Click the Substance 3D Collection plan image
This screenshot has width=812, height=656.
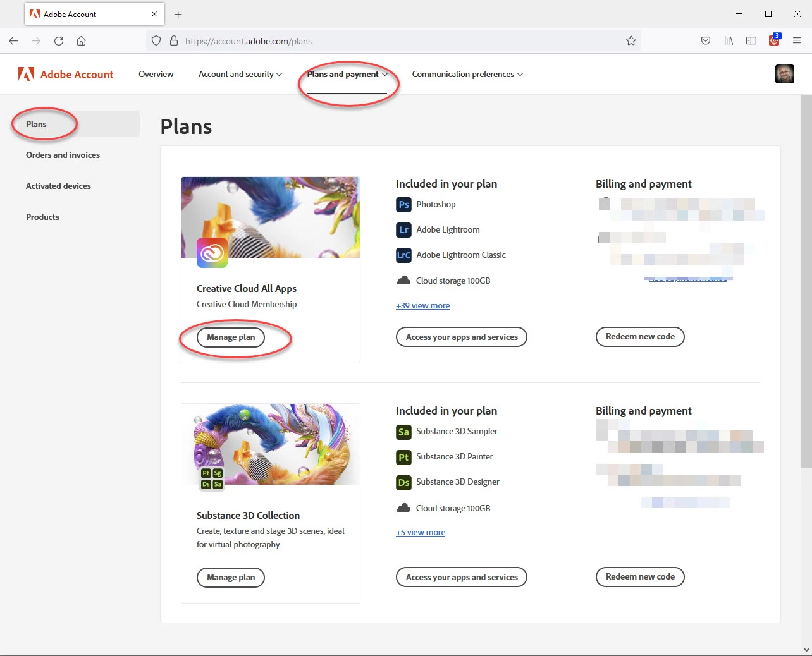point(271,444)
